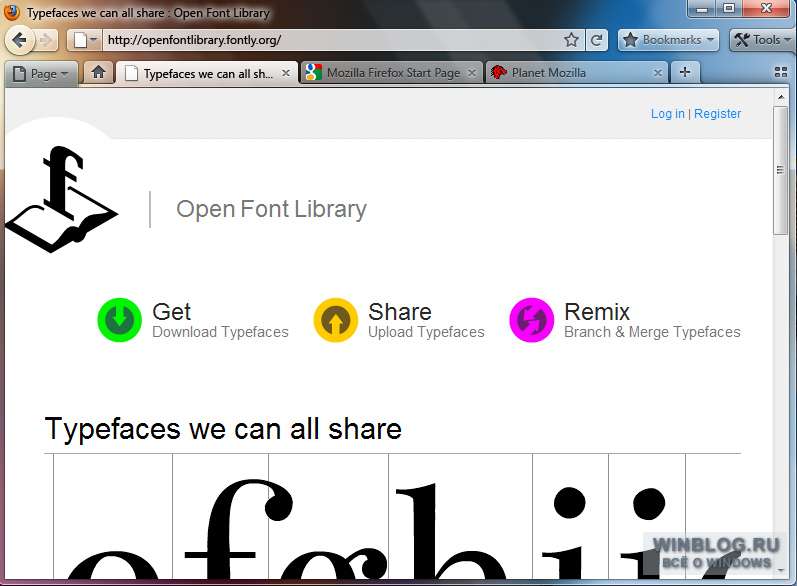
Task: Close the Typefaces we can all share tab
Action: coord(286,73)
